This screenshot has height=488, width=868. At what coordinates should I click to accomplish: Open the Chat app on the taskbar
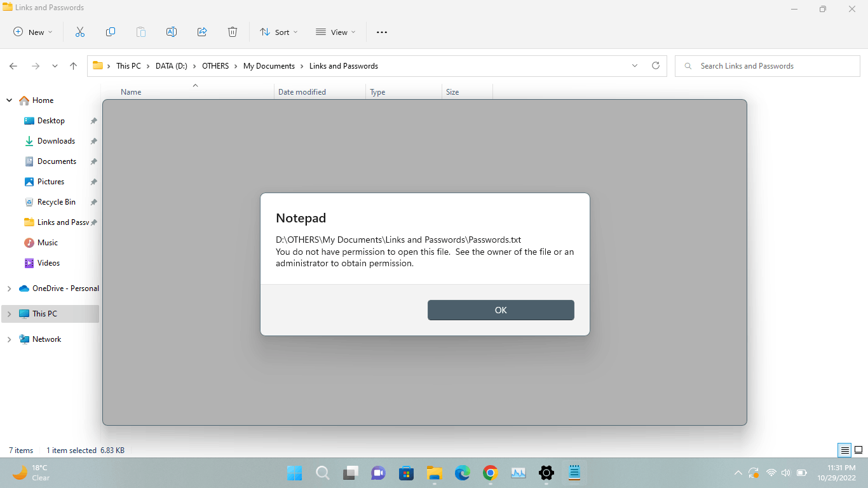379,473
